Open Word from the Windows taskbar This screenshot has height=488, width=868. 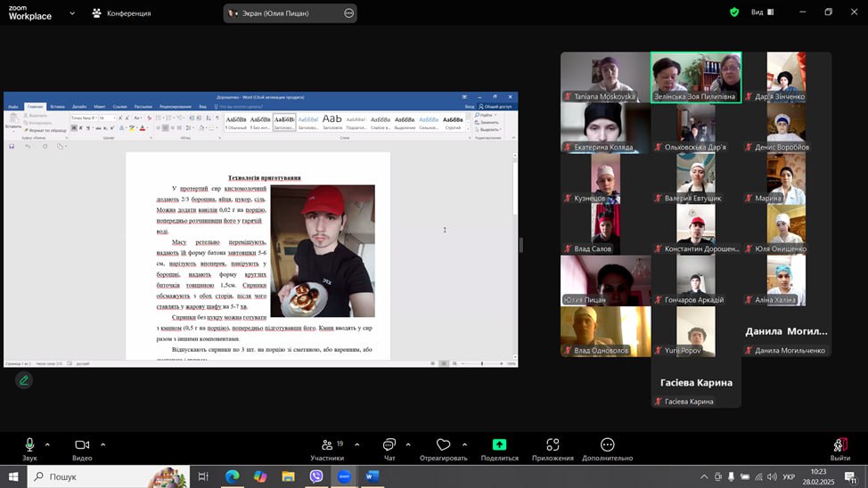(x=372, y=476)
